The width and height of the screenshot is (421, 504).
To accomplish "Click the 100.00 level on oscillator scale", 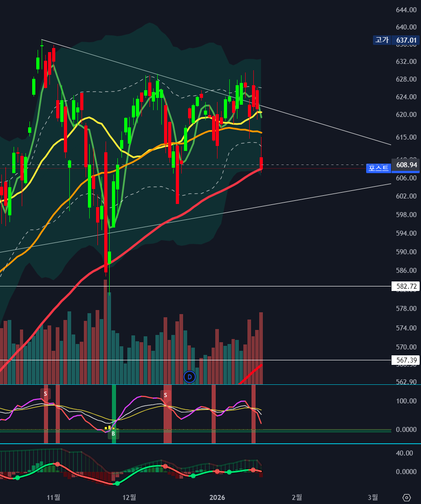I will coord(406,401).
